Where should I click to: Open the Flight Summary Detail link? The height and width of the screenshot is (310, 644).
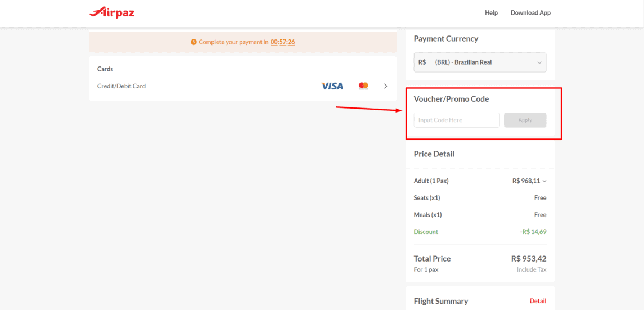[538, 301]
